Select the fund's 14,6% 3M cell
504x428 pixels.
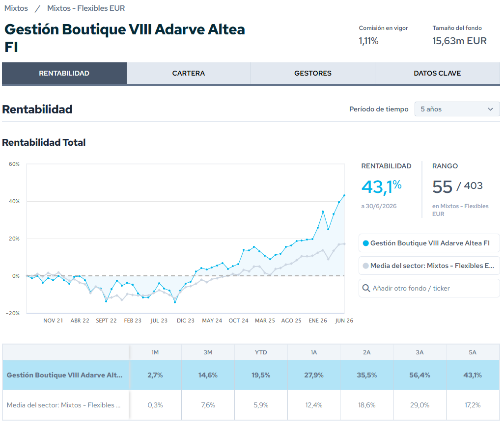[208, 375]
